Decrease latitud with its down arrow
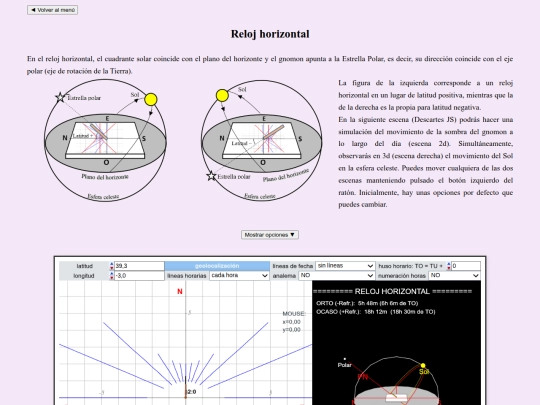The image size is (540, 405). click(112, 268)
